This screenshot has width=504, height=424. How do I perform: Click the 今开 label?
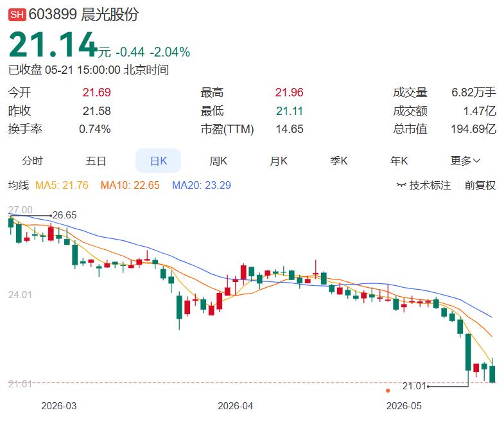pyautogui.click(x=20, y=93)
